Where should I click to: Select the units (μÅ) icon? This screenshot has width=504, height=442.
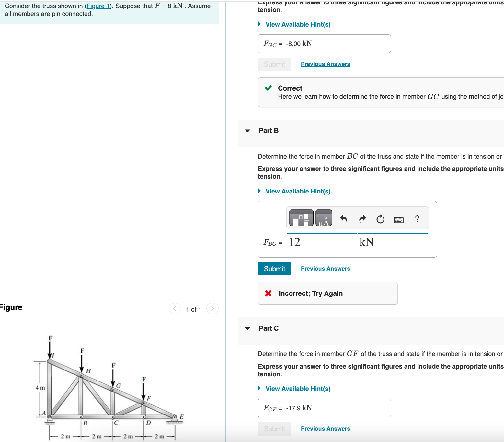(323, 217)
